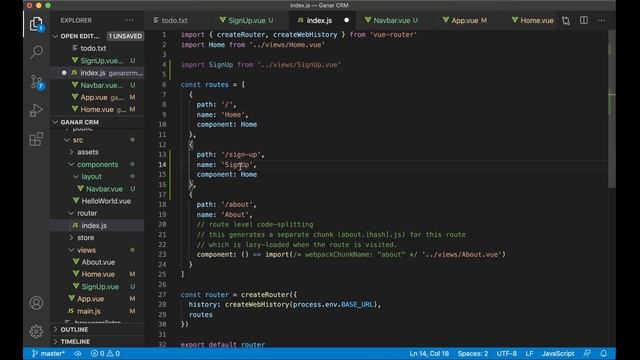Open the Accounts menu icon
Image resolution: width=640 pixels, height=360 pixels.
36,303
